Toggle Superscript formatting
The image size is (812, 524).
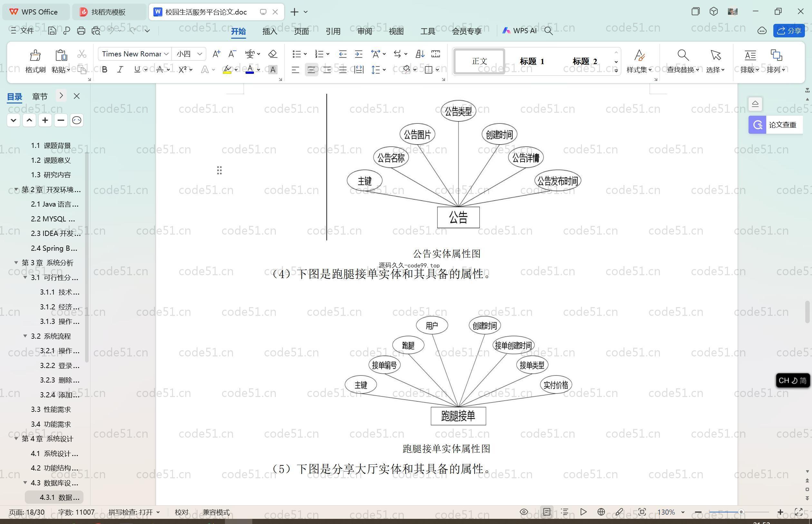pyautogui.click(x=183, y=69)
